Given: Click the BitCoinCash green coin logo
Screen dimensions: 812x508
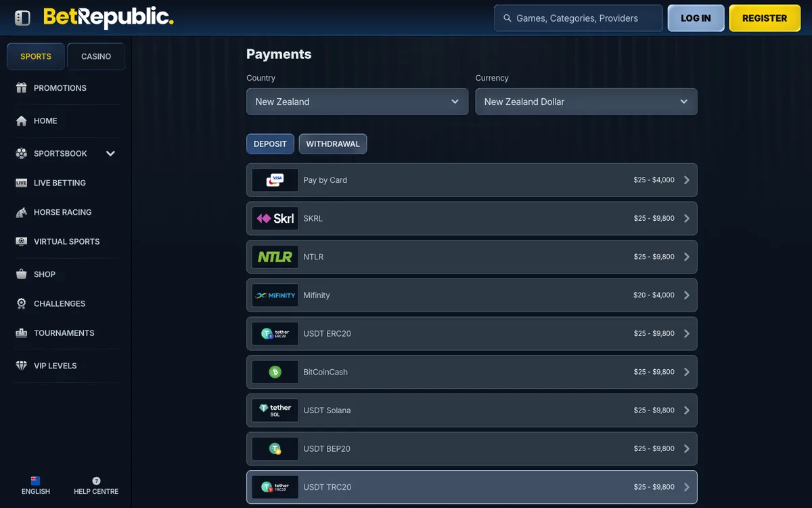Looking at the screenshot, I should (x=275, y=372).
